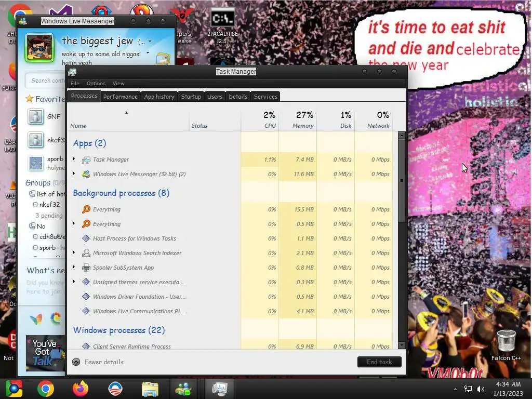Expand the second Everything process row
This screenshot has height=399, width=532.
[x=74, y=223]
